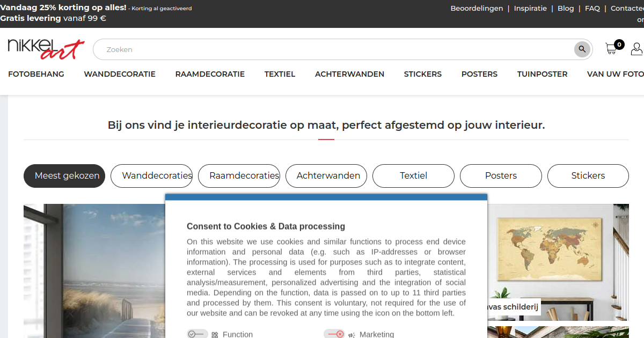
Task: Open the Raamdecoratie menu
Action: tap(210, 74)
